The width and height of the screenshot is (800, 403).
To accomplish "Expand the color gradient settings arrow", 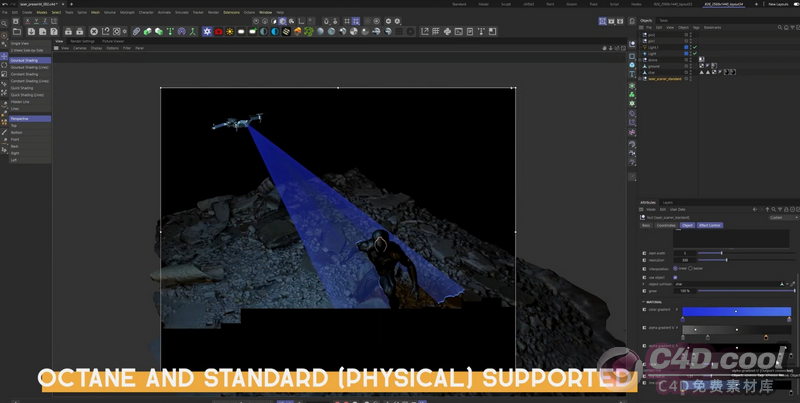I will point(678,309).
